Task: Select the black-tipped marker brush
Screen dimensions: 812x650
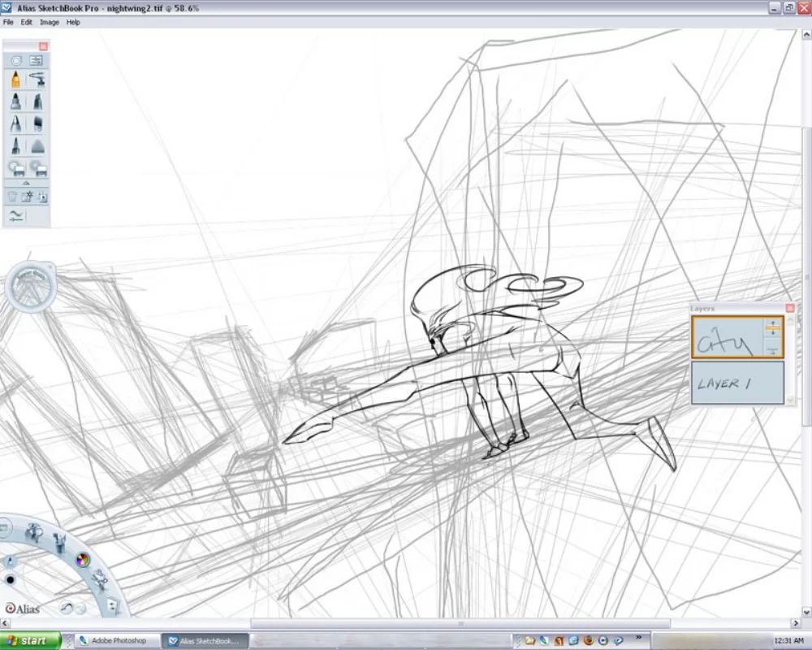Action: (x=15, y=102)
